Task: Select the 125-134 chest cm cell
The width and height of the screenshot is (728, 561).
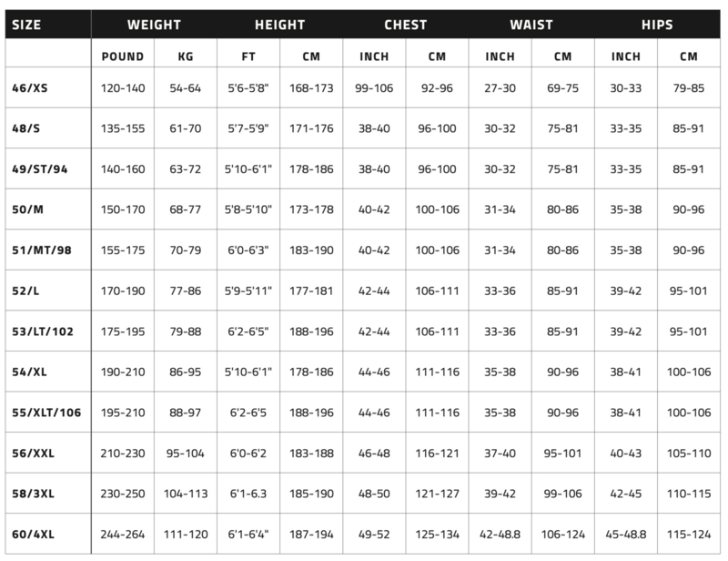Action: [x=438, y=535]
